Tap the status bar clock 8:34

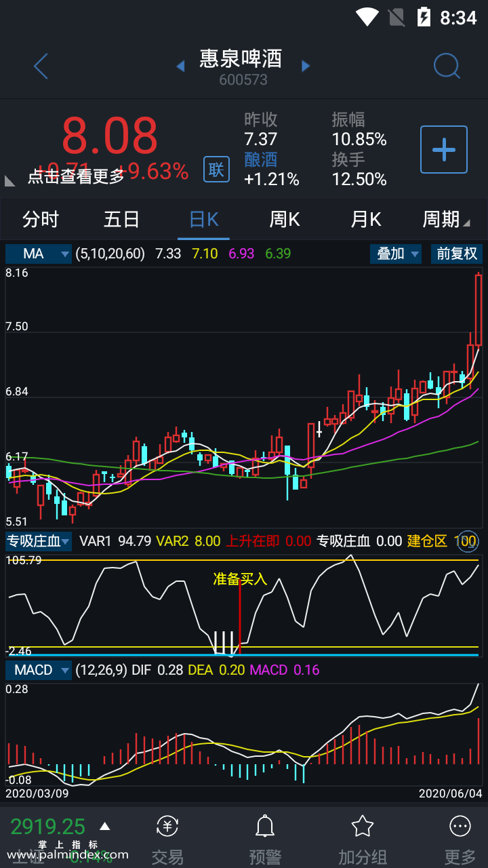click(459, 18)
